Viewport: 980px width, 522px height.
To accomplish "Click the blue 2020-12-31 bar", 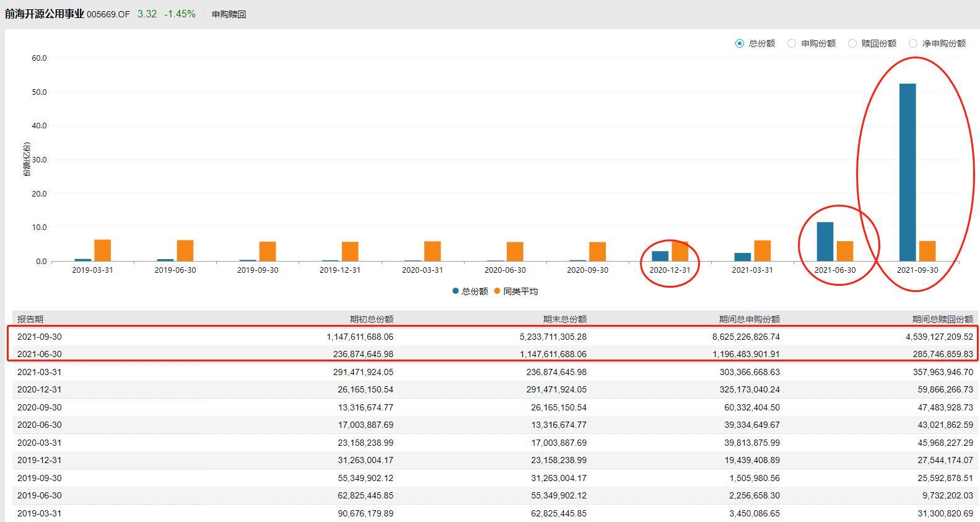I will (660, 256).
